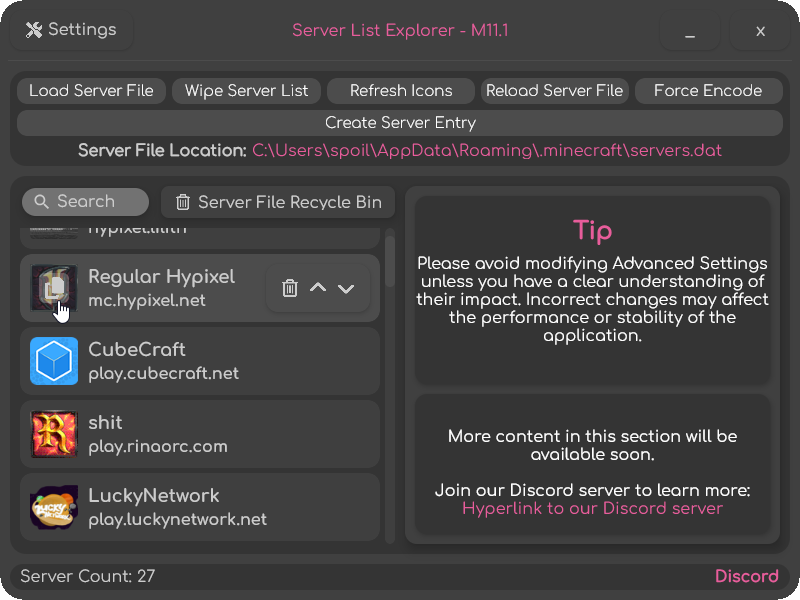This screenshot has height=600, width=800.
Task: Create Server Entry
Action: click(x=400, y=123)
